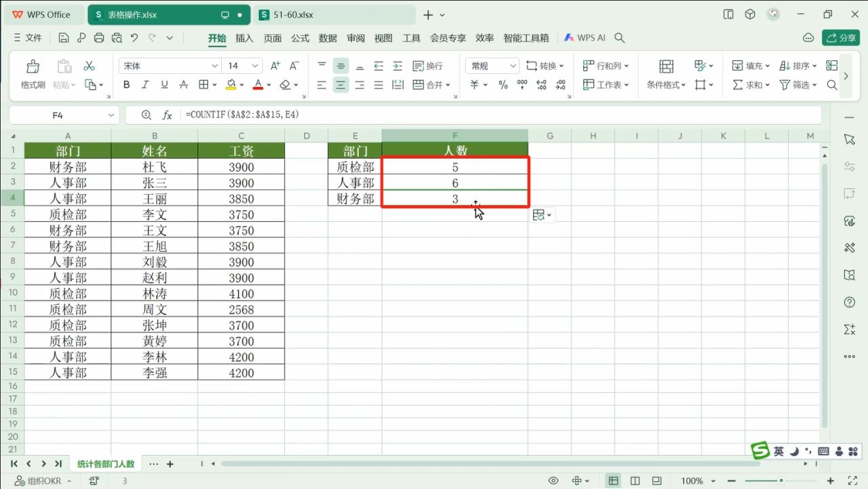The image size is (868, 489).
Task: Open the 条件格式 conditional formatting menu
Action: [666, 75]
